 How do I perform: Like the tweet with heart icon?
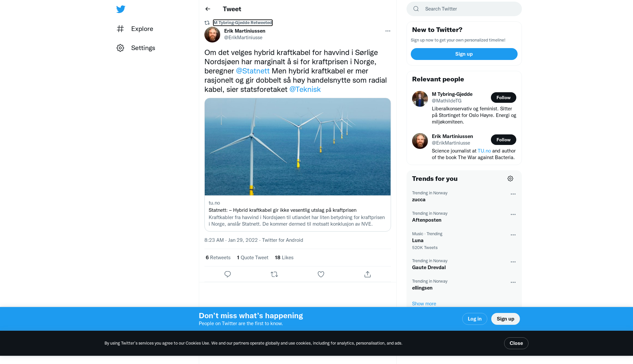point(321,274)
